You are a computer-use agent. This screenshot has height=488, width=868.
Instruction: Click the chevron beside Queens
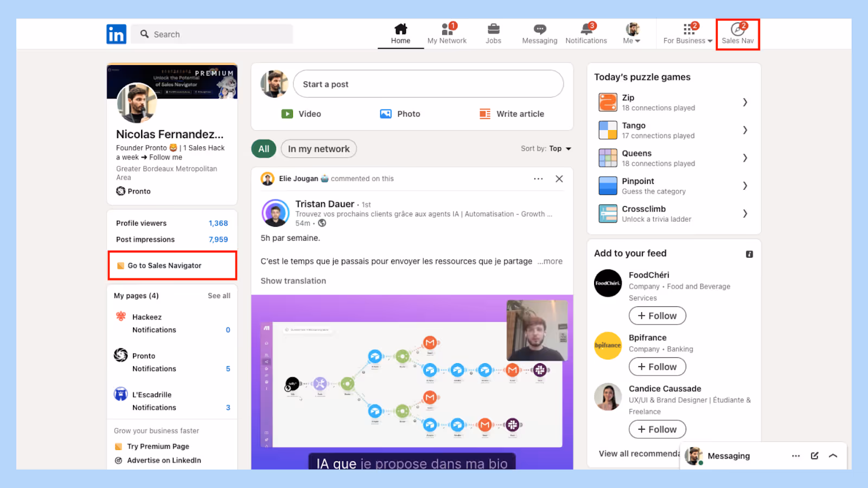(745, 158)
